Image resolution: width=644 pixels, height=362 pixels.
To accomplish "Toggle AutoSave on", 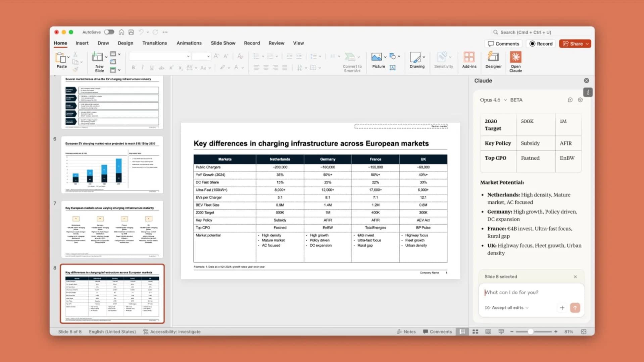I will [109, 32].
